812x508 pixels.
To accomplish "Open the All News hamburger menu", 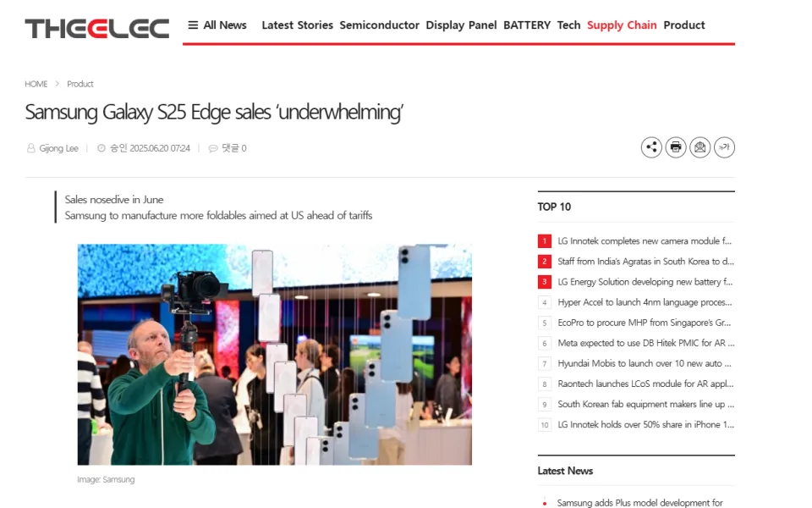I will point(217,25).
